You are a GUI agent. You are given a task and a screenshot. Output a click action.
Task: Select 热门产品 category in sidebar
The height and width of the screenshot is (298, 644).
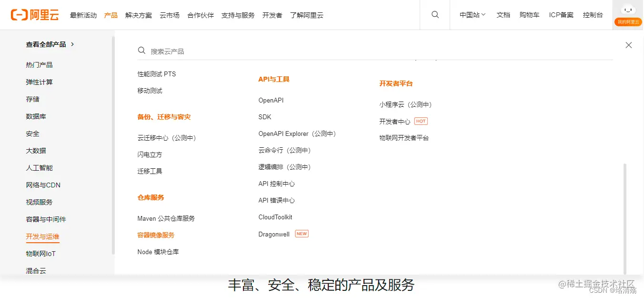(x=40, y=65)
